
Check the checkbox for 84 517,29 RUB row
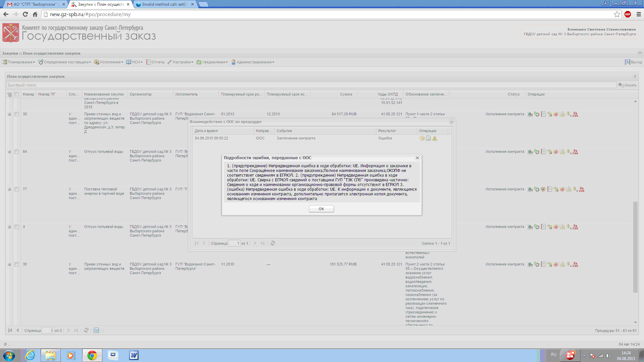[16, 114]
